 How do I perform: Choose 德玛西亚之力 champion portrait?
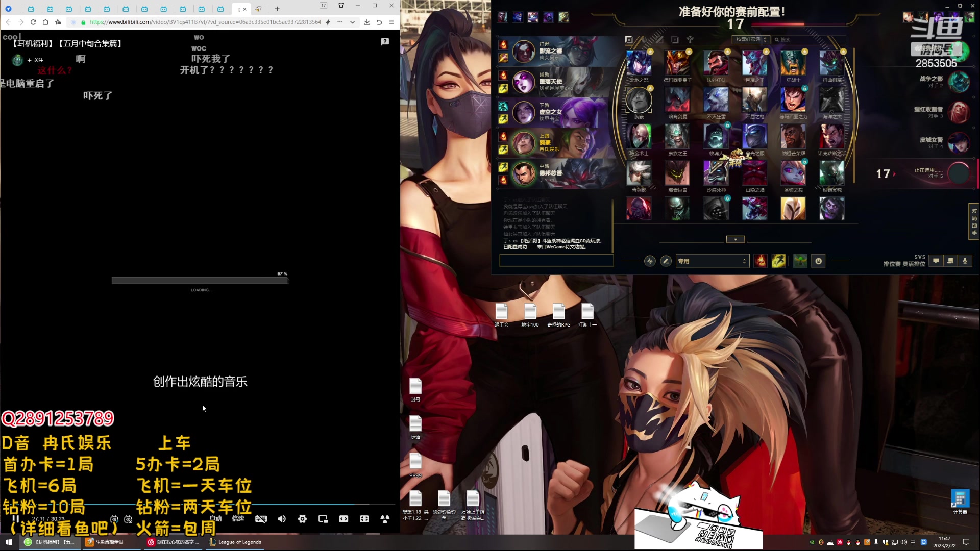793,99
